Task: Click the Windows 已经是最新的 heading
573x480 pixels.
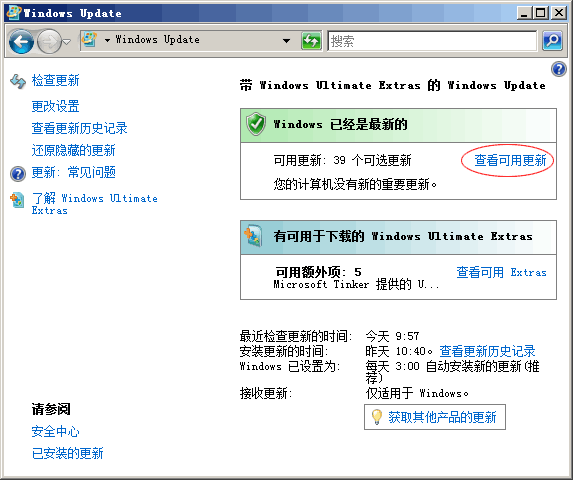Action: pos(340,125)
